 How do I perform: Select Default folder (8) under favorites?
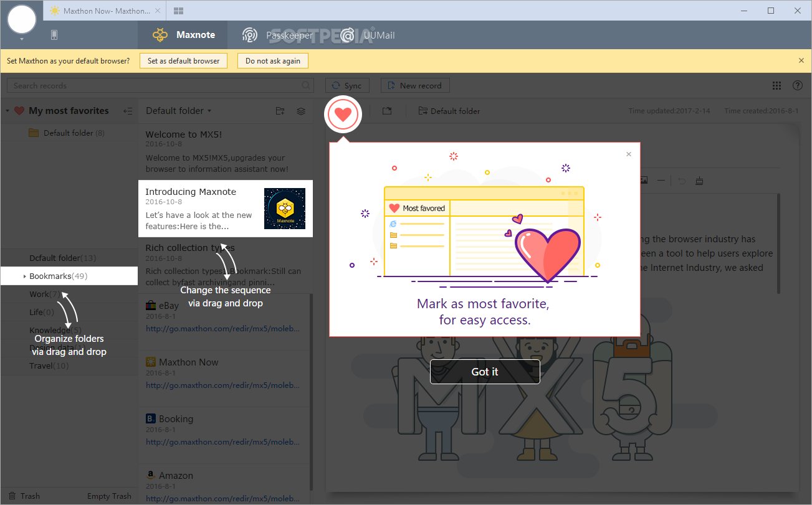point(67,133)
